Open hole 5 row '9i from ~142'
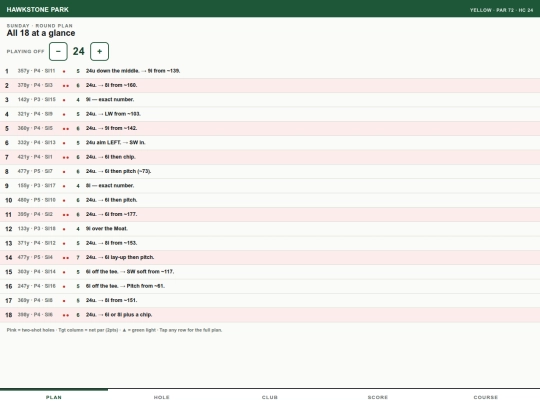 point(270,128)
